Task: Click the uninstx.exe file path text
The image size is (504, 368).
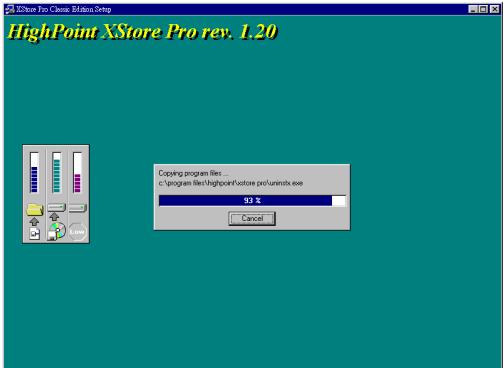Action: 231,183
